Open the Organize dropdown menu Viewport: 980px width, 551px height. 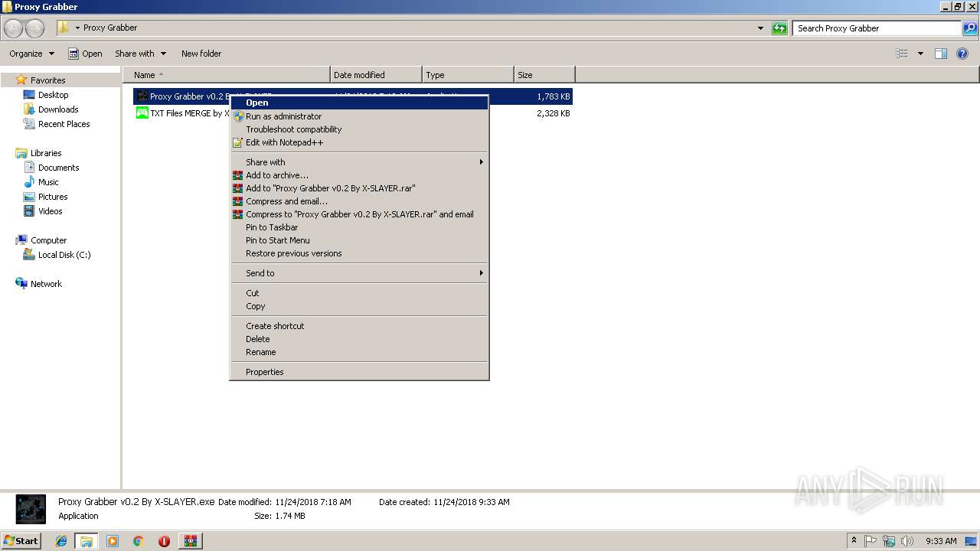31,54
